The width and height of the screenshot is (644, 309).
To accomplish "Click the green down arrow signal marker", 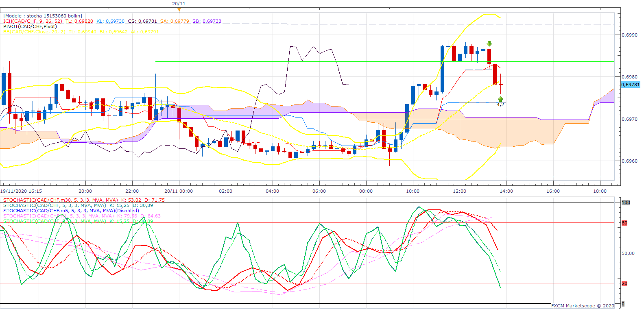I will [x=489, y=44].
